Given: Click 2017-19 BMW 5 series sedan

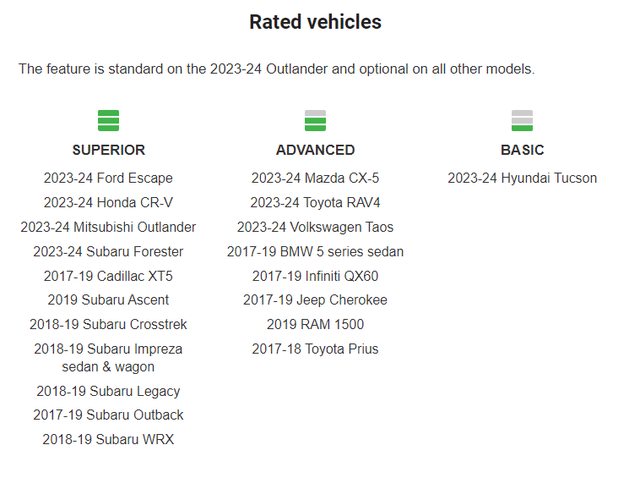Looking at the screenshot, I should tap(315, 251).
